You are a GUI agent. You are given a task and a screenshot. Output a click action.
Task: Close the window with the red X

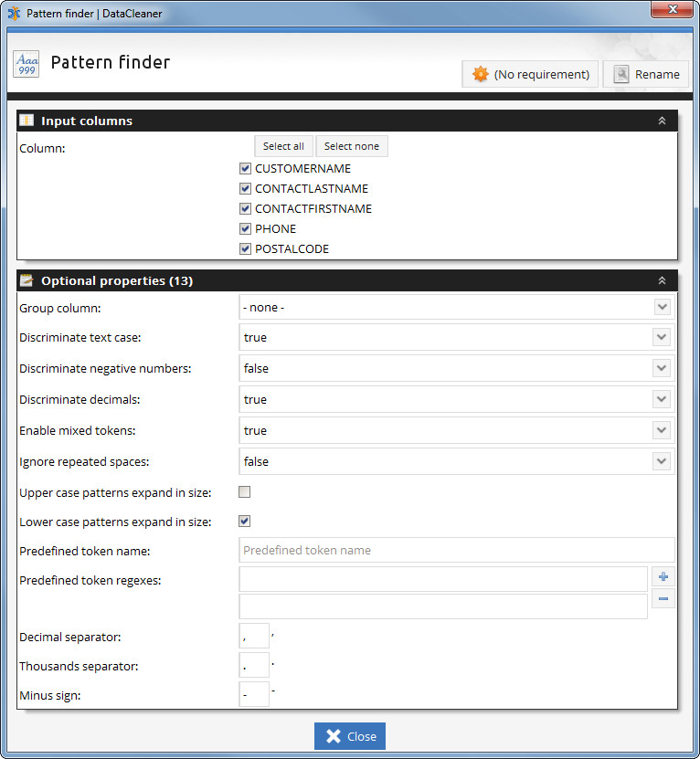tap(672, 9)
